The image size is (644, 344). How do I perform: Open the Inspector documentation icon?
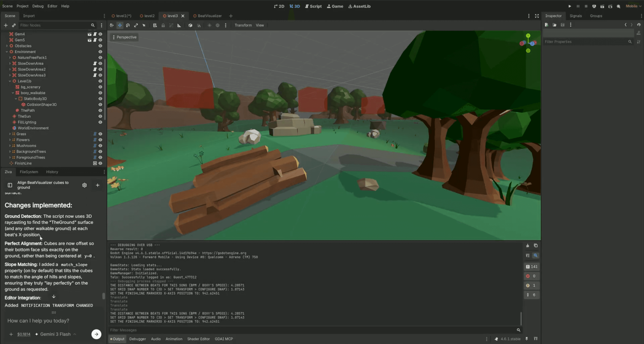coord(638,33)
